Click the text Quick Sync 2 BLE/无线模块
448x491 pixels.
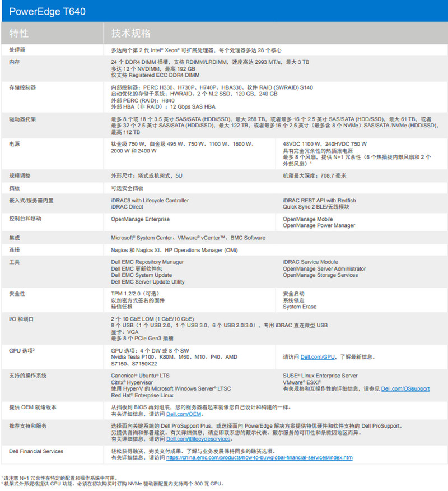[316, 207]
